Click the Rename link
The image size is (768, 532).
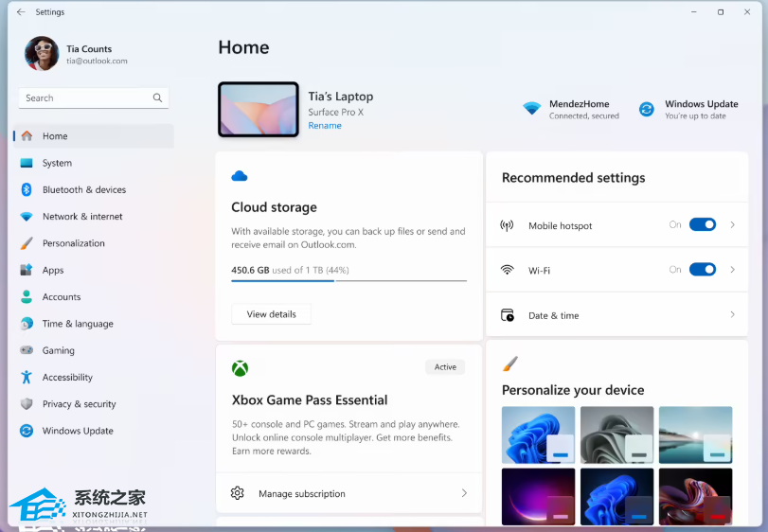(x=325, y=126)
